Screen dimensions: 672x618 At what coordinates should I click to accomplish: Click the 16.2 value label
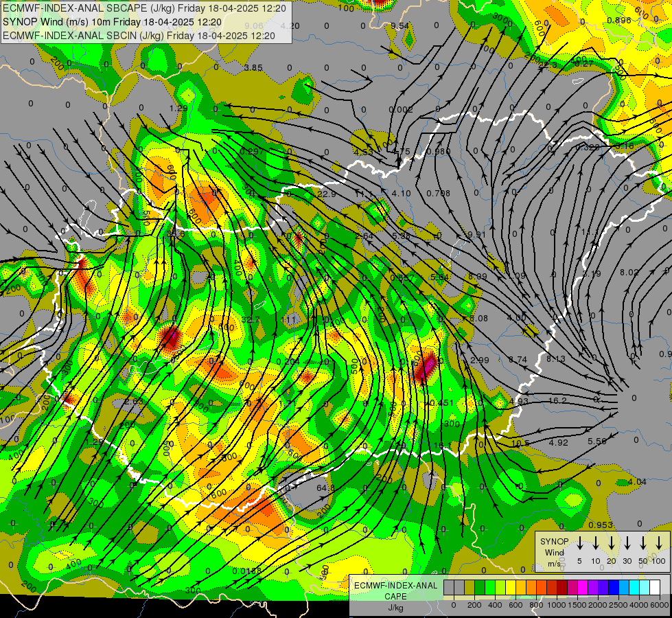[557, 400]
